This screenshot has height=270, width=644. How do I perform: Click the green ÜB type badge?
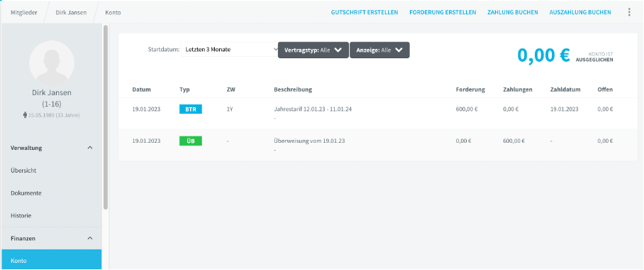191,141
